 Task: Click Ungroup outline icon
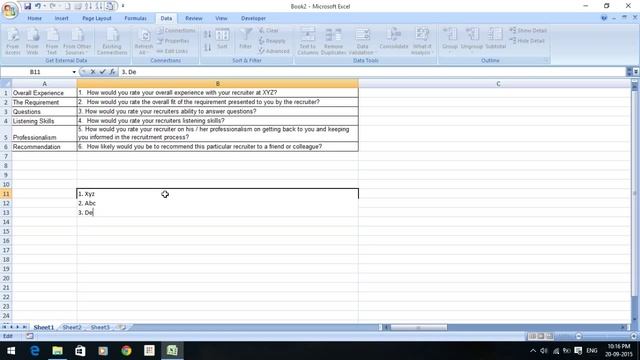pos(472,39)
